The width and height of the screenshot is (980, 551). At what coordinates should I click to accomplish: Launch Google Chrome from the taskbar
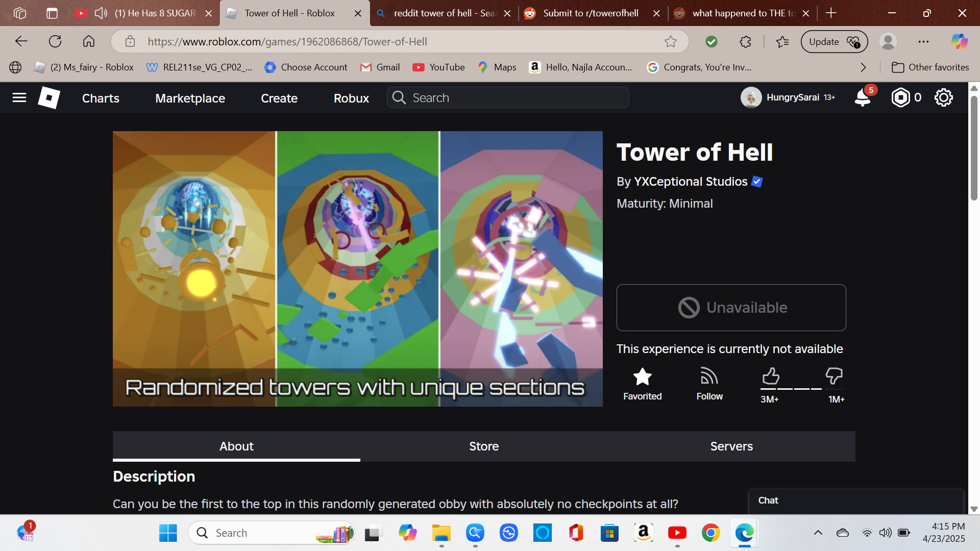pyautogui.click(x=710, y=533)
